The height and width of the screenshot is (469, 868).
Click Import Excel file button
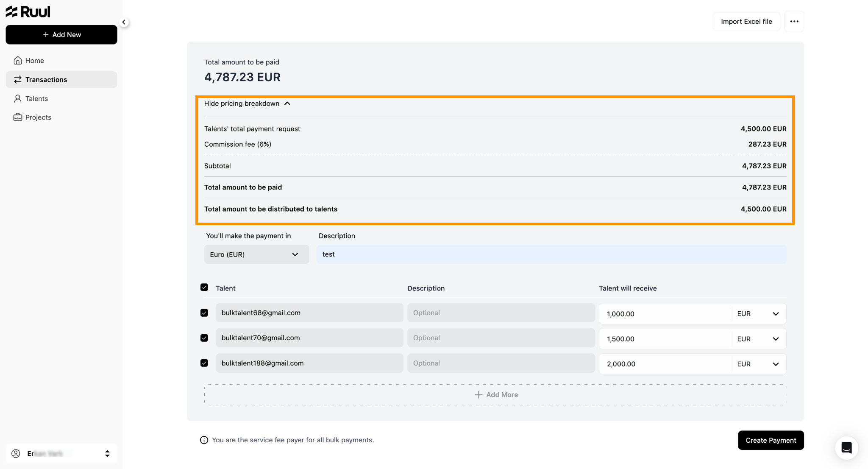click(x=746, y=22)
